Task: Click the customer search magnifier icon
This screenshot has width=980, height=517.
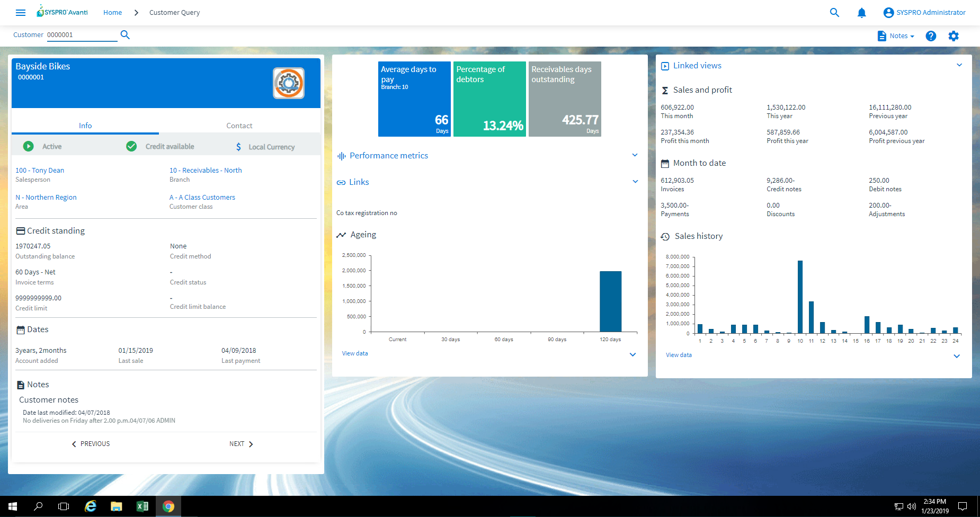Action: click(x=125, y=35)
